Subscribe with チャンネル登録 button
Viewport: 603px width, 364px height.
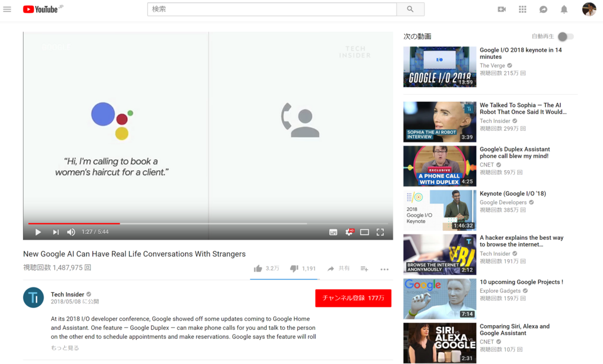tap(353, 298)
